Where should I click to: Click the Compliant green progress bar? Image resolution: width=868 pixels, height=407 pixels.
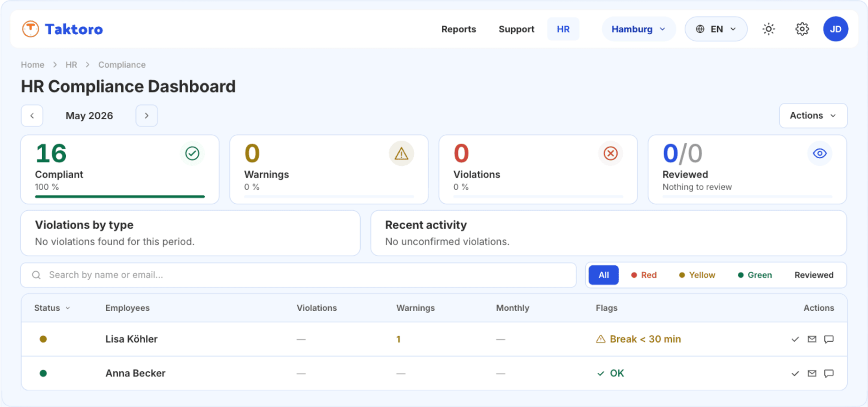point(120,197)
